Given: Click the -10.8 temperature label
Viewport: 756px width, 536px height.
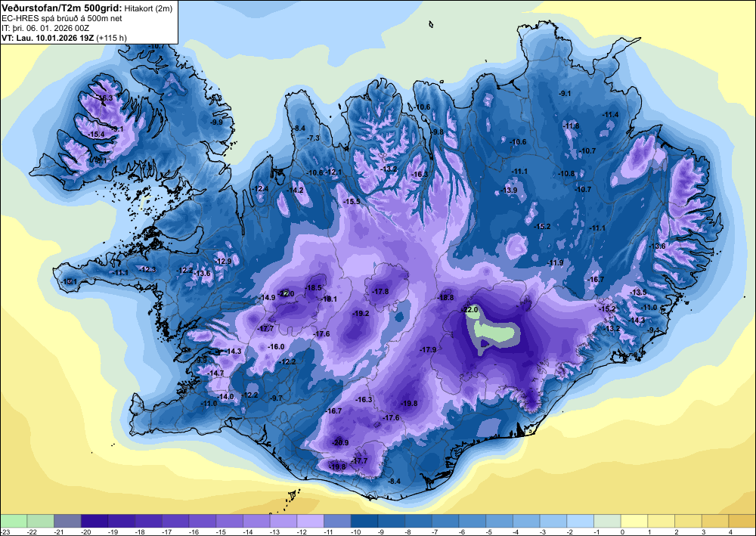Looking at the screenshot, I should 566,174.
